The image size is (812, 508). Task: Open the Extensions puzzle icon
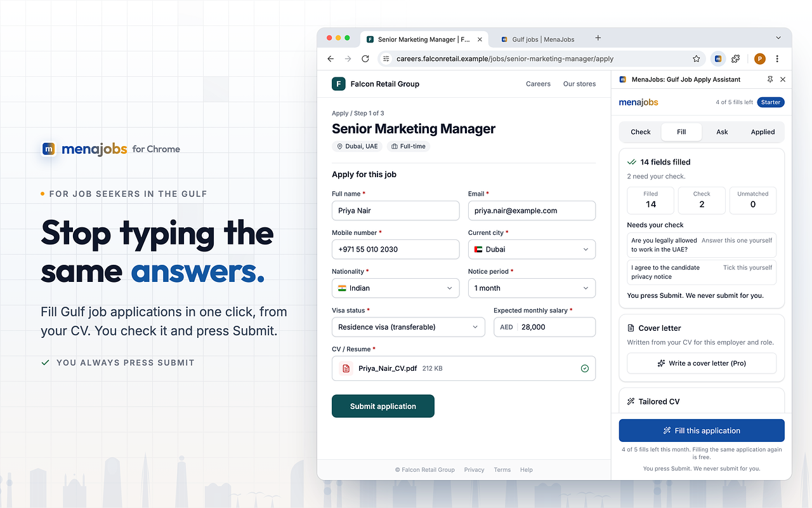(x=736, y=59)
